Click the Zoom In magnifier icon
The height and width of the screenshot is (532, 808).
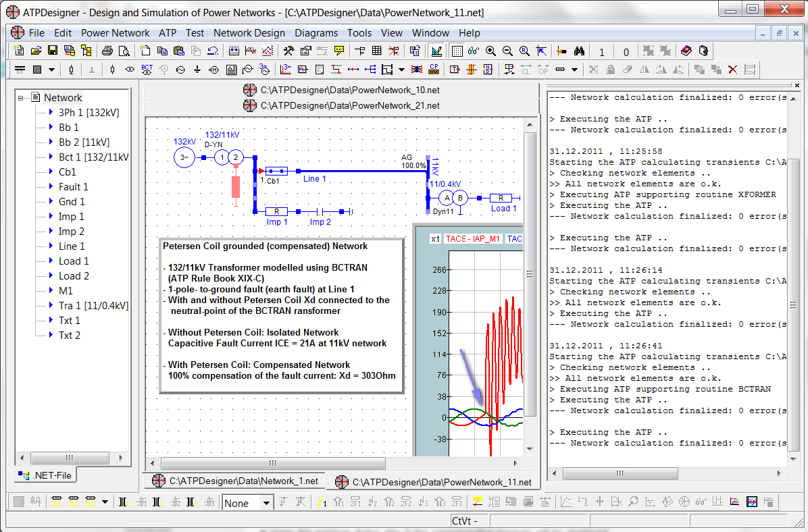pos(490,51)
